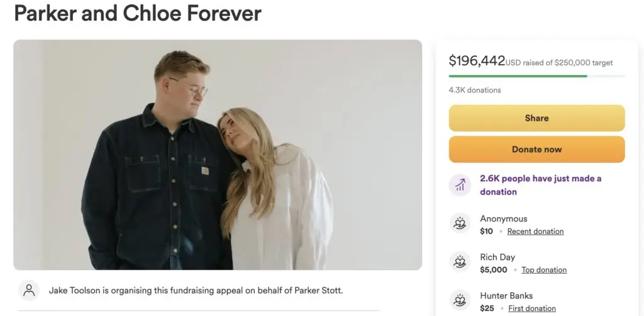Click the purple trending chart icon
The image size is (644, 316).
pos(460,185)
